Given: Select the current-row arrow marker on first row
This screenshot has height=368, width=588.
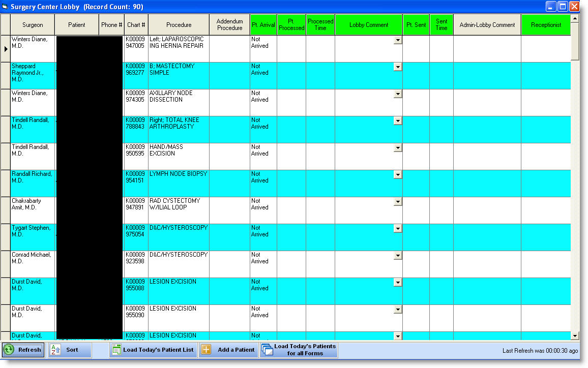Looking at the screenshot, I should pyautogui.click(x=6, y=49).
